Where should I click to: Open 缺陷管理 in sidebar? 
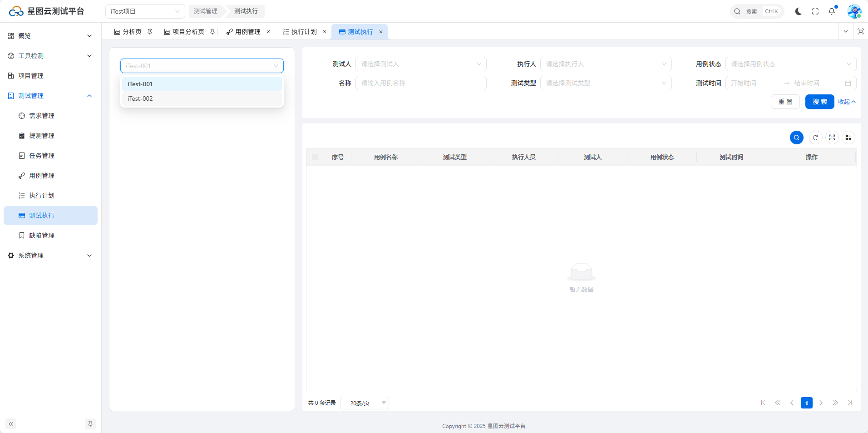point(42,236)
